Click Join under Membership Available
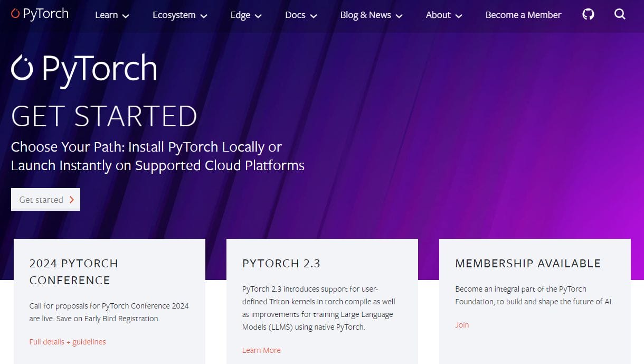The height and width of the screenshot is (364, 644). (x=462, y=325)
